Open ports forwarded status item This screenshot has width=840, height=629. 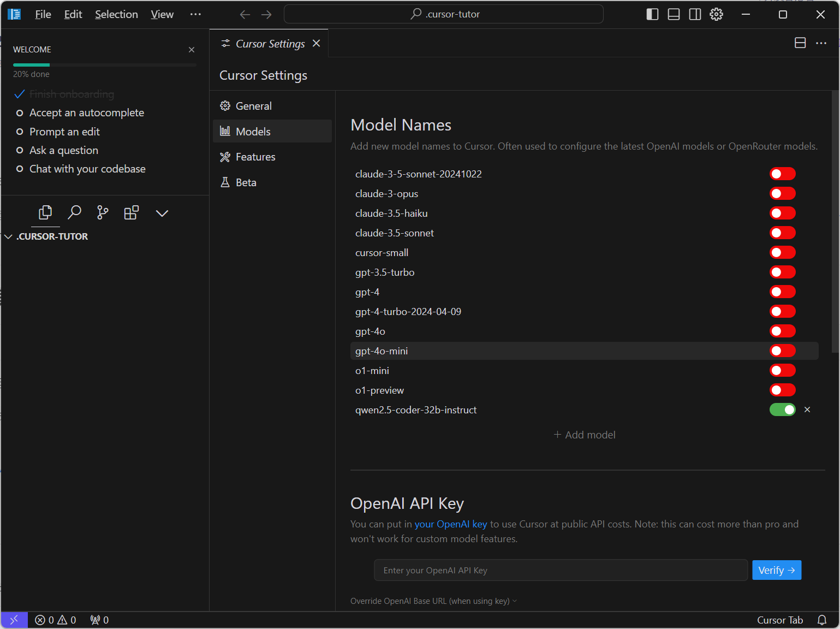(x=99, y=620)
